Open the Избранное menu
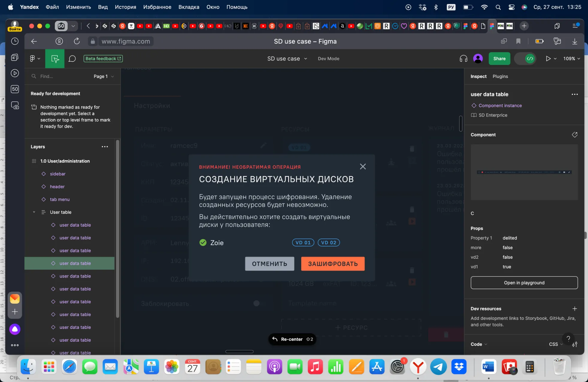The image size is (588, 382). 157,7
